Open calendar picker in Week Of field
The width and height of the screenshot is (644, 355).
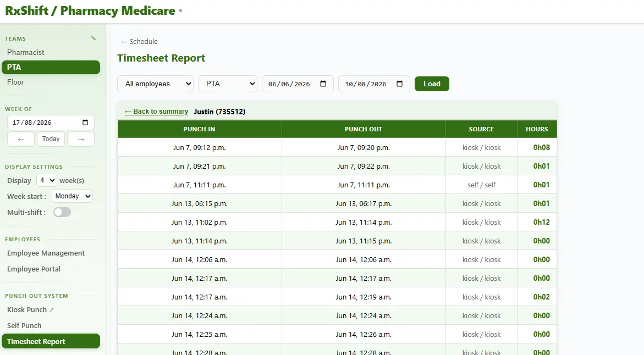(x=85, y=123)
